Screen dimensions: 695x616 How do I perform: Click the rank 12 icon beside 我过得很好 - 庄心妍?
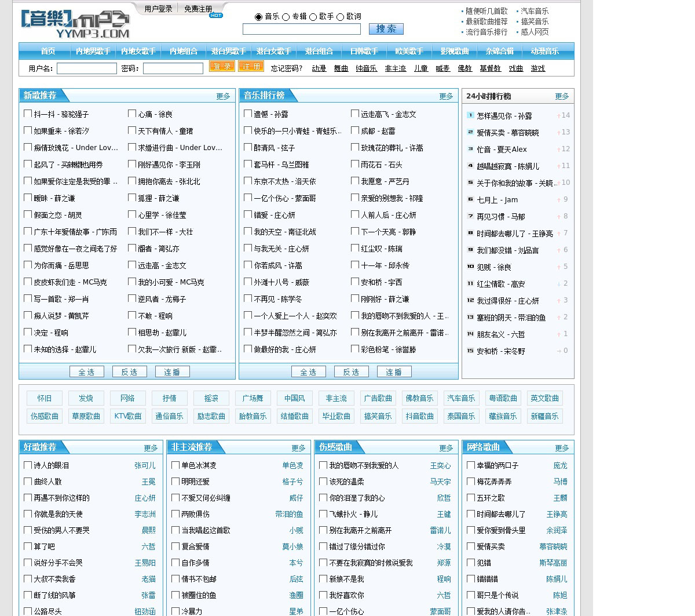(x=470, y=300)
